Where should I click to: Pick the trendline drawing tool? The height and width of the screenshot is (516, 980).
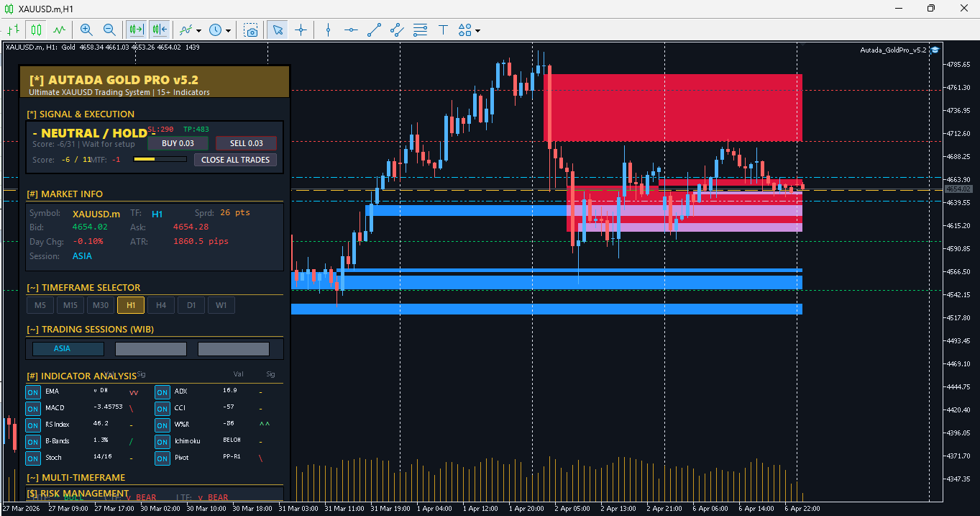click(374, 30)
